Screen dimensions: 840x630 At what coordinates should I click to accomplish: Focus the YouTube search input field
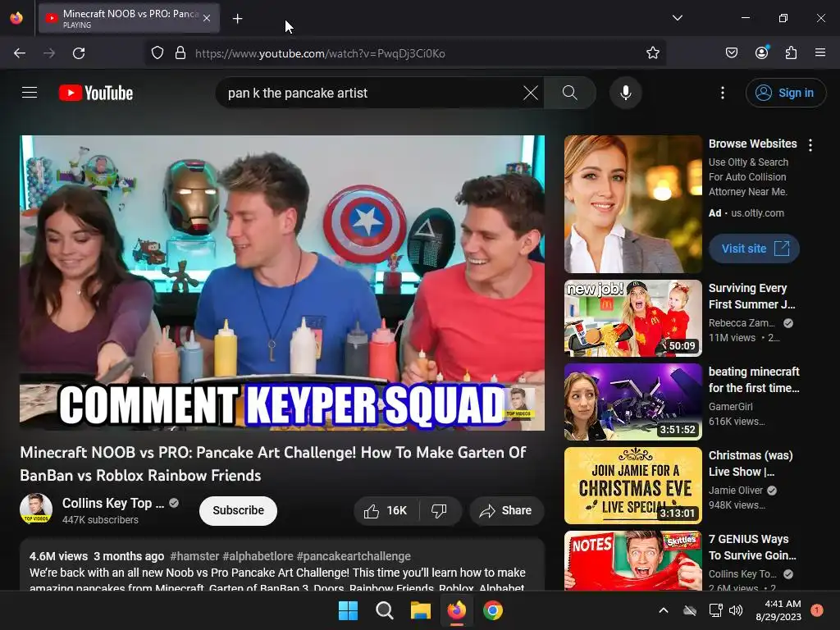372,93
